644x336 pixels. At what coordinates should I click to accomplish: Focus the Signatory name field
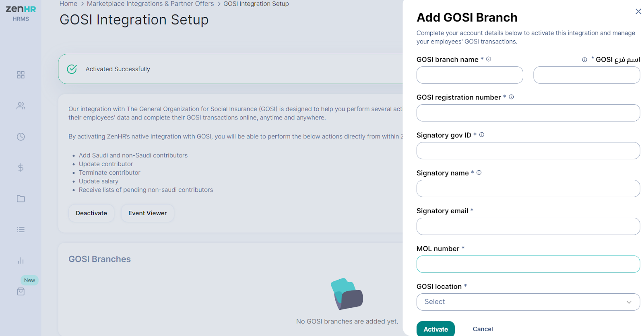coord(528,188)
